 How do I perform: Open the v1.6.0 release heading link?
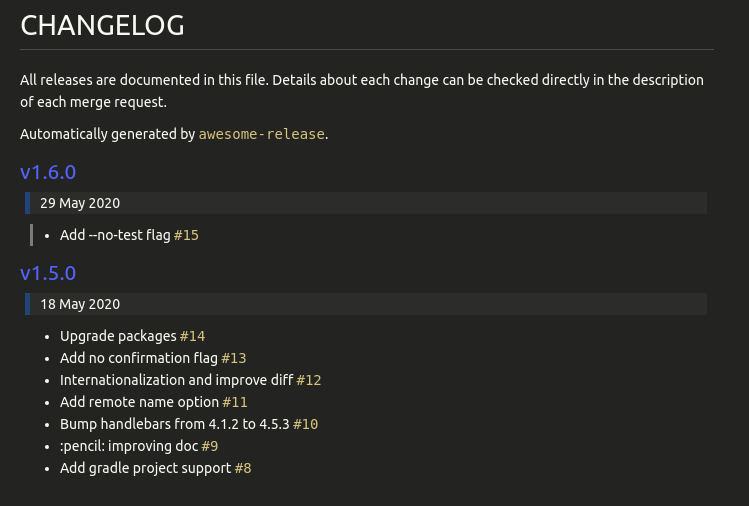[x=48, y=172]
